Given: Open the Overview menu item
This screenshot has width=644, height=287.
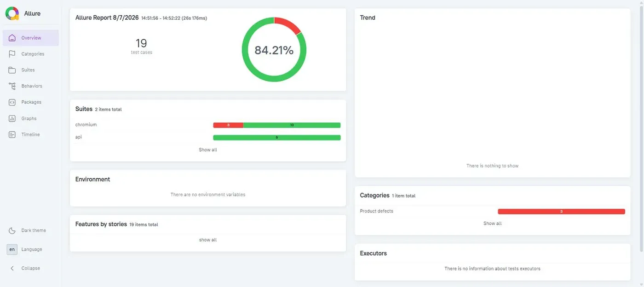Looking at the screenshot, I should (31, 38).
